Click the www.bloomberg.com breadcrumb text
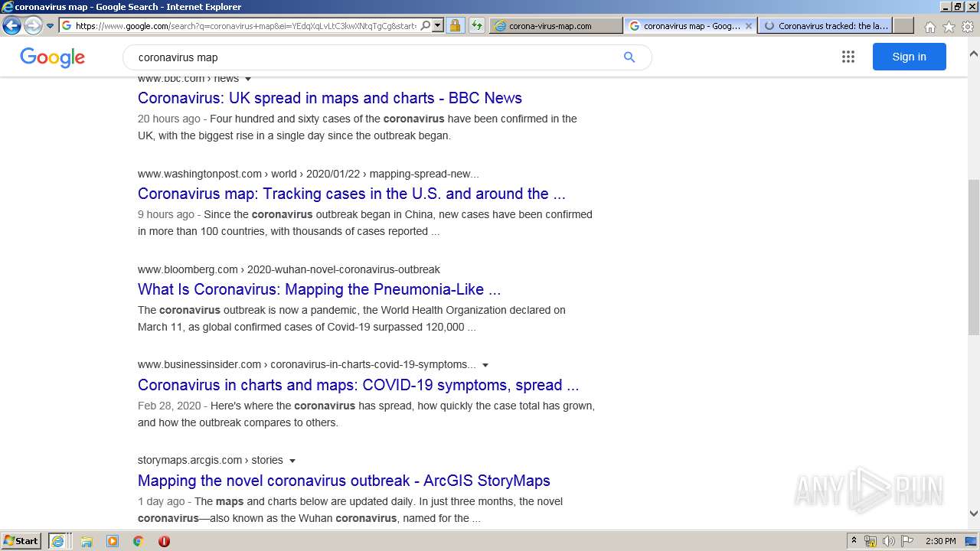Screen dimensions: 980x551 [188, 269]
